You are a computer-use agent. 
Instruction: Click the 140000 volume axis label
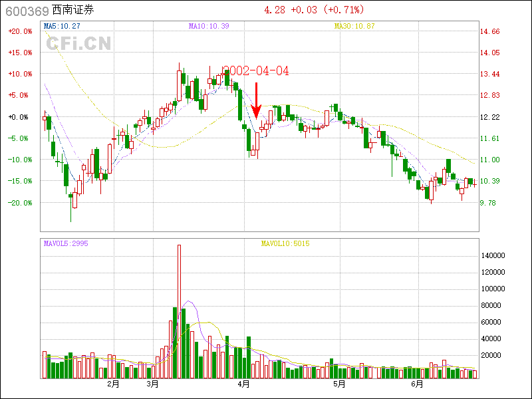[493, 255]
